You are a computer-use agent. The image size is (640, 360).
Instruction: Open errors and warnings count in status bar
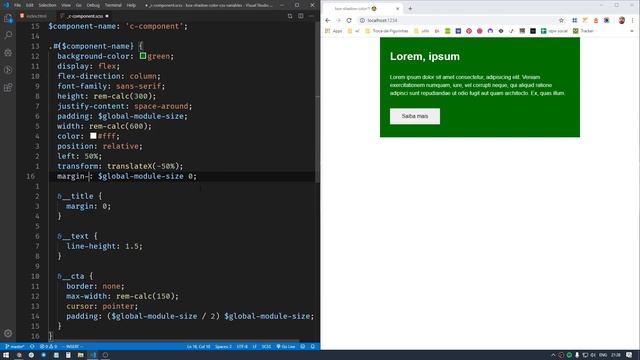pyautogui.click(x=48, y=347)
